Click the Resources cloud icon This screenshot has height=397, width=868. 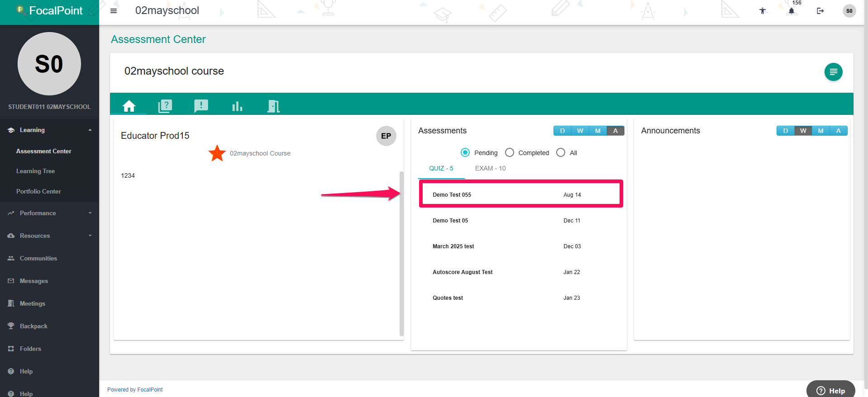11,236
